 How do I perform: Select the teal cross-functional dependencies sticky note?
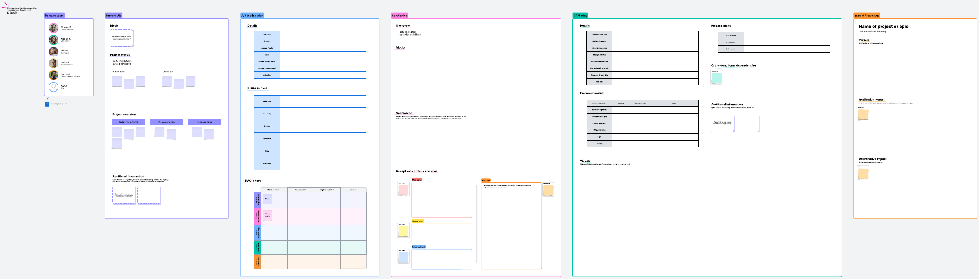click(717, 78)
